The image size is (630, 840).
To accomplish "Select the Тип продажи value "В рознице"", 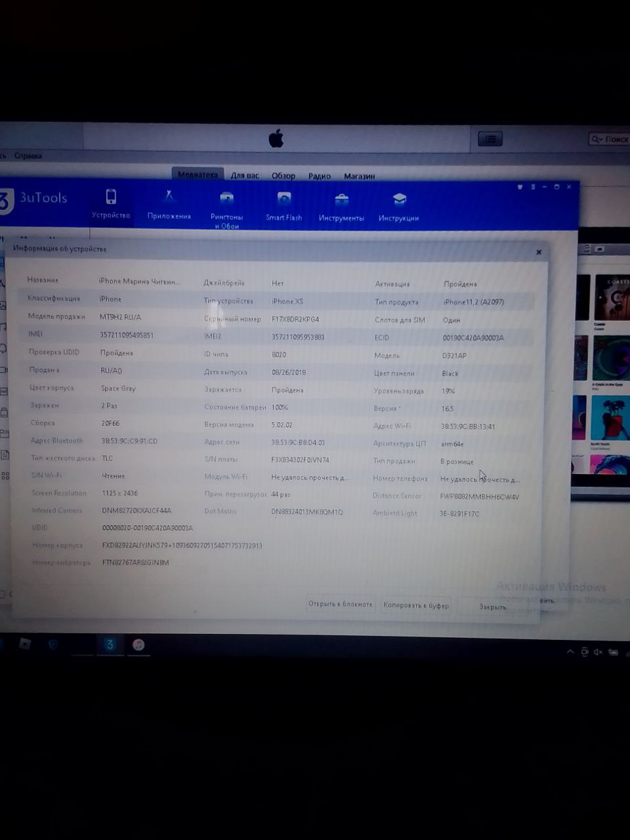I will click(x=457, y=461).
